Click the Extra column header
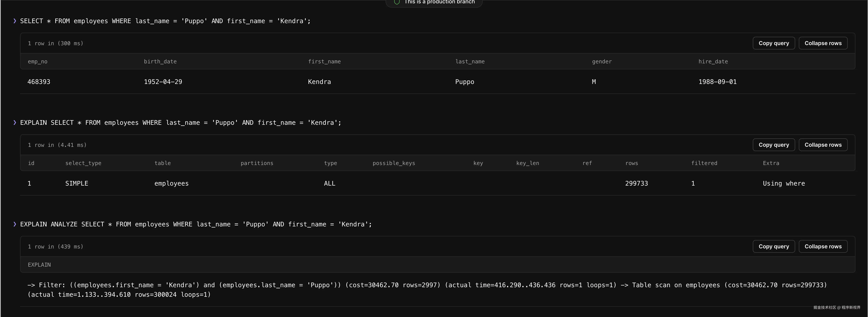This screenshot has width=868, height=317. (771, 163)
